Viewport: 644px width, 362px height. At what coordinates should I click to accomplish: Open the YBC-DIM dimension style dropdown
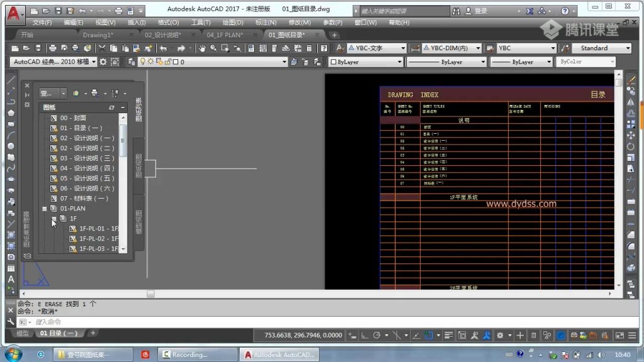(x=478, y=48)
